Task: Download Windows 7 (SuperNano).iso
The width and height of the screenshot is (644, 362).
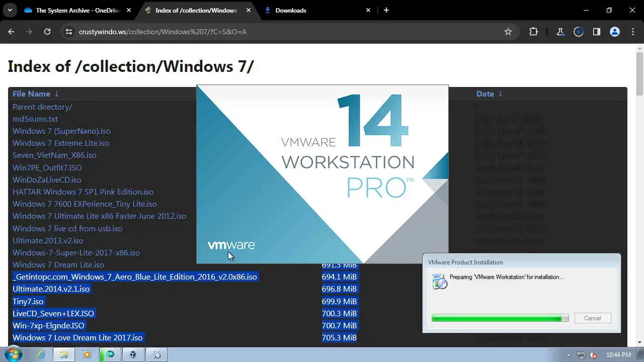Action: pyautogui.click(x=61, y=131)
